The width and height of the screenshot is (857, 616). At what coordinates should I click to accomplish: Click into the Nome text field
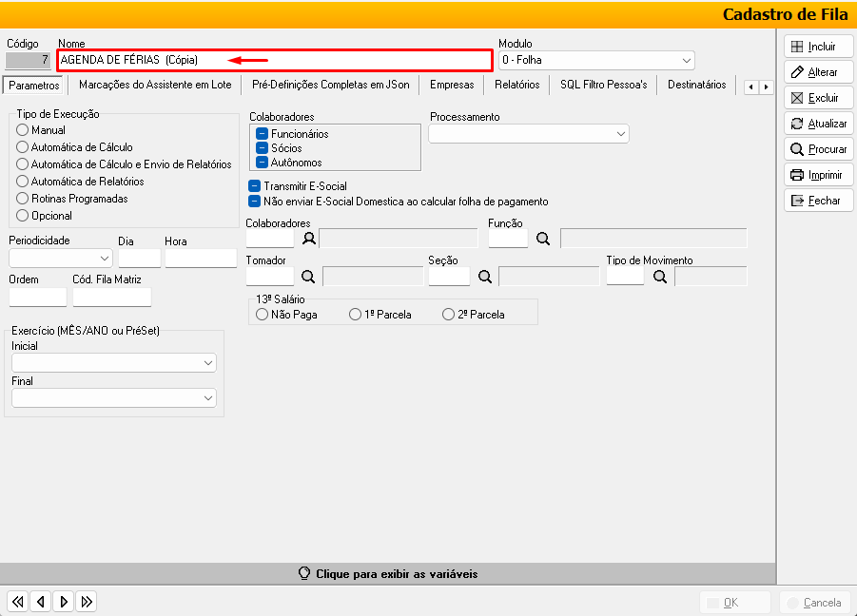click(274, 60)
